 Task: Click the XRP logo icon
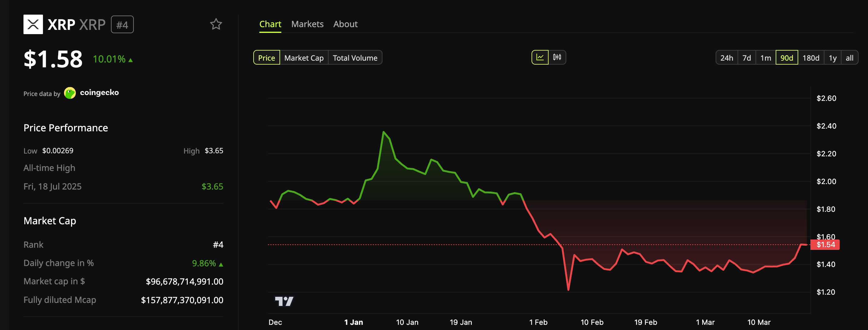pos(33,24)
